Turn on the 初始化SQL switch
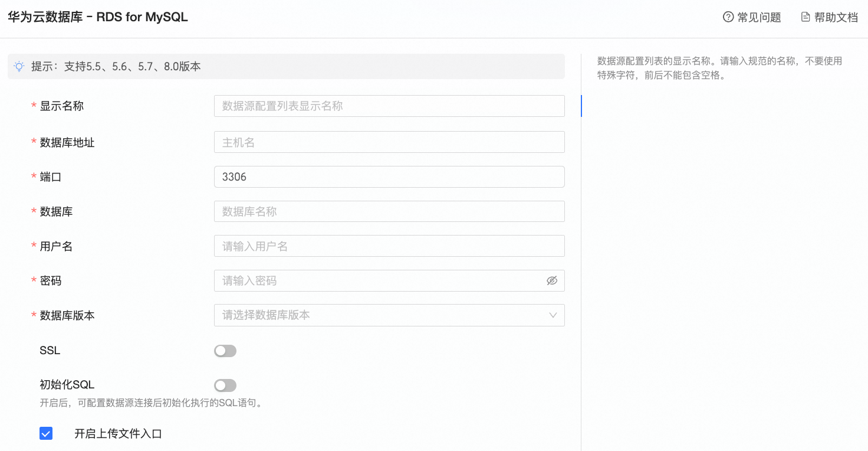Viewport: 868px width, 451px height. coord(225,385)
